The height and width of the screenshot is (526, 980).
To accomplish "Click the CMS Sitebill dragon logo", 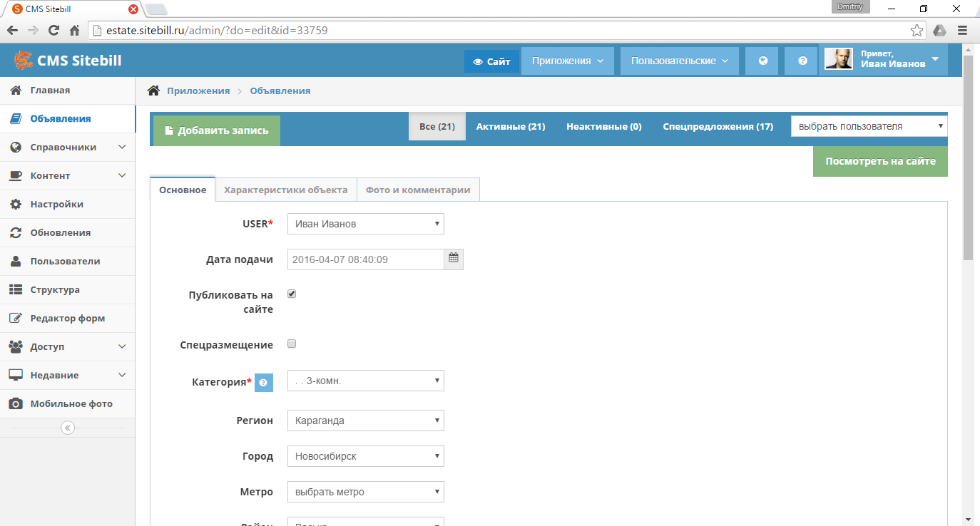I will tap(24, 61).
